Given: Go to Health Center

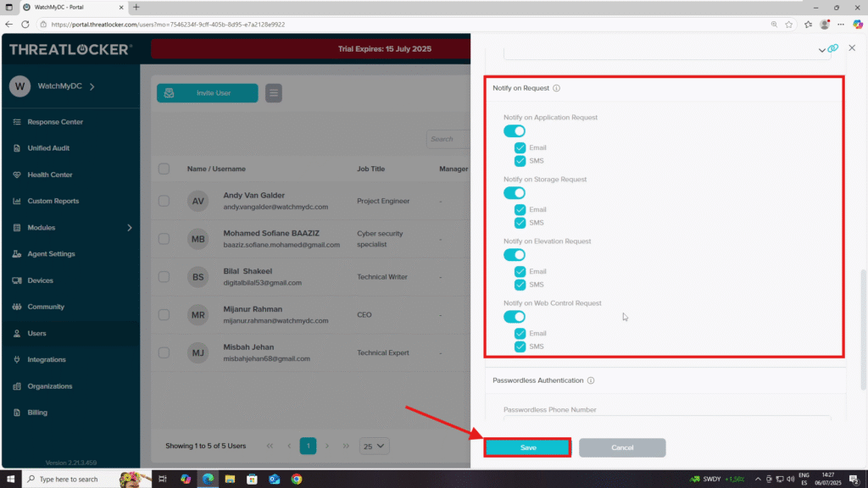Looking at the screenshot, I should point(50,175).
